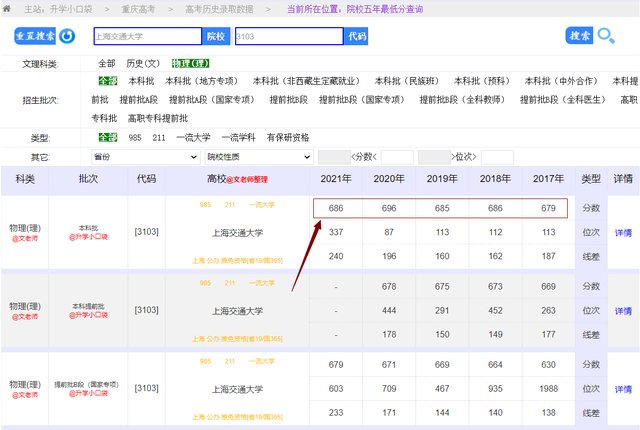Click 上海交通大学 name in 本科批 row
640x430 pixels.
coord(237,233)
